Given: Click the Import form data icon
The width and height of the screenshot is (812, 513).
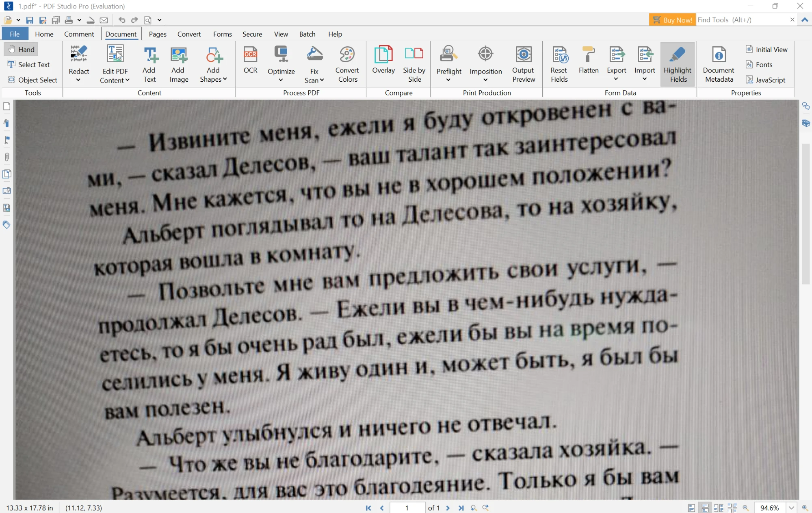Looking at the screenshot, I should coord(645,54).
